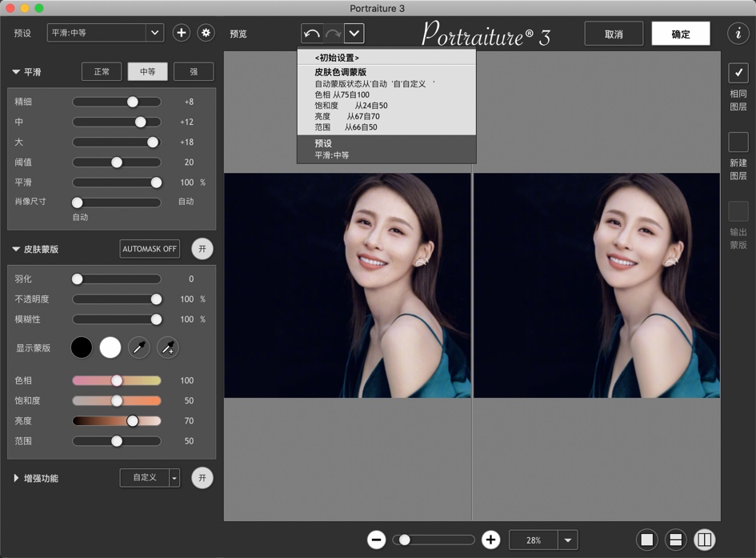The height and width of the screenshot is (558, 756).
Task: Toggle the 开 switch for 增强功能
Action: [x=202, y=478]
